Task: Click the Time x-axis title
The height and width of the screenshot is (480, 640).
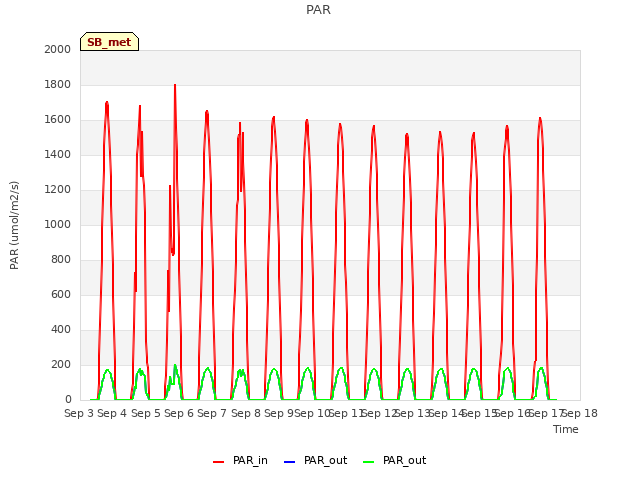Action: pyautogui.click(x=566, y=429)
